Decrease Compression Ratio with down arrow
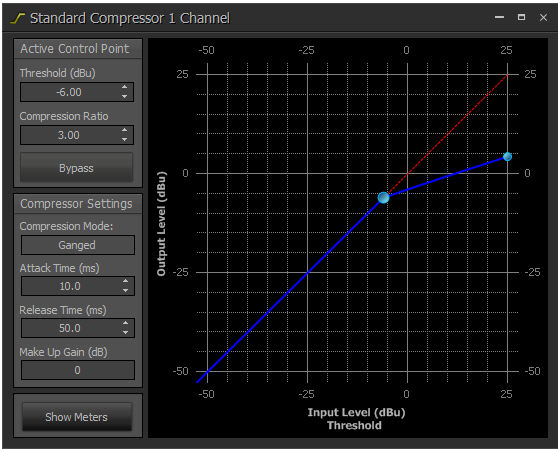Image resolution: width=558 pixels, height=451 pixels. point(124,139)
